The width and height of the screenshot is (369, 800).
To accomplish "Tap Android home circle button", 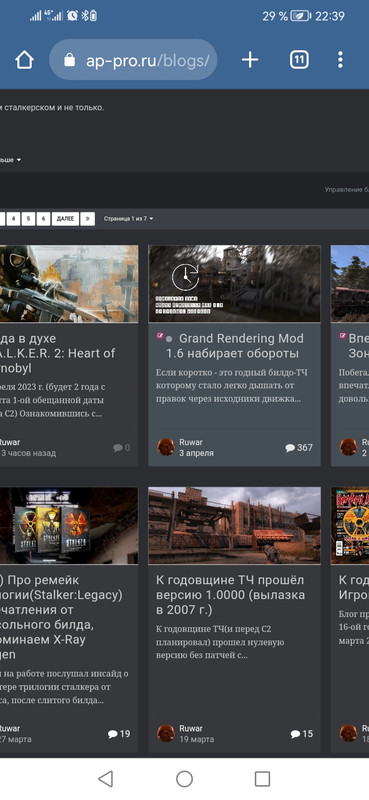I will [x=184, y=779].
